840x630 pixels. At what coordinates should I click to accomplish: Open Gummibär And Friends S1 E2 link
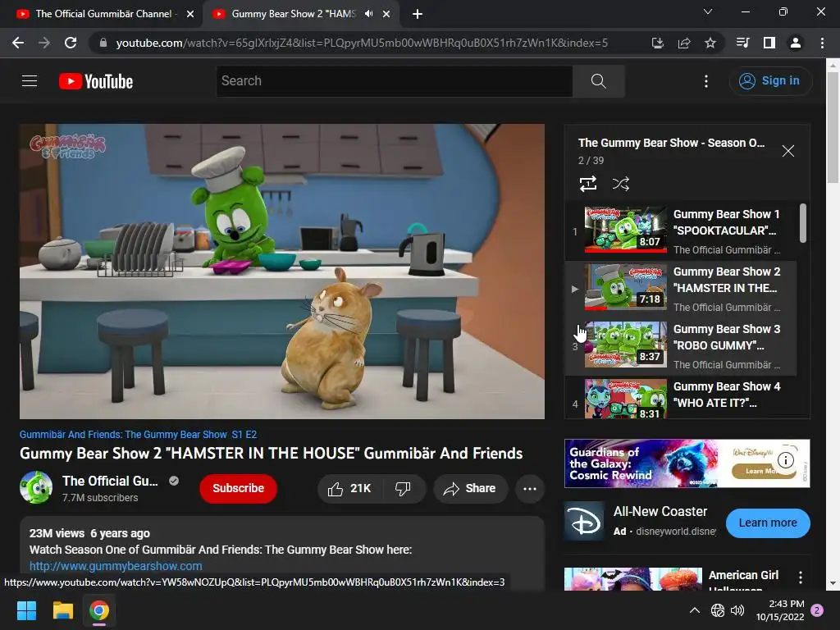[x=138, y=435]
